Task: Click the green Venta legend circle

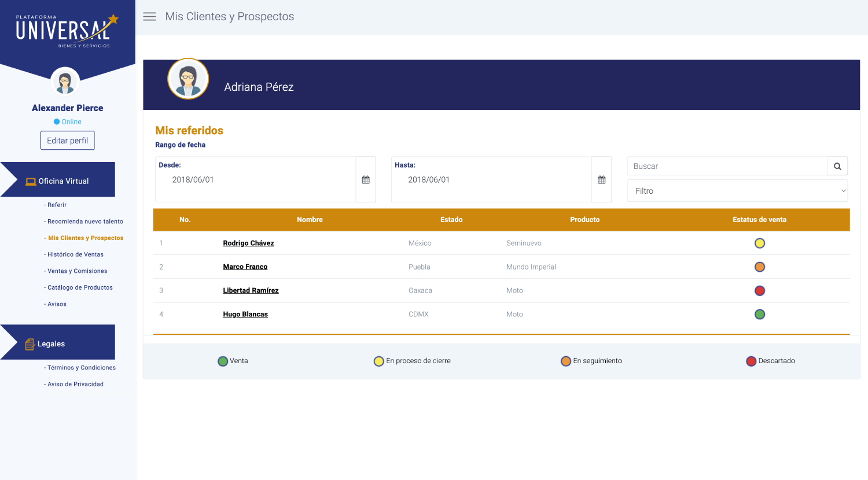Action: (223, 361)
